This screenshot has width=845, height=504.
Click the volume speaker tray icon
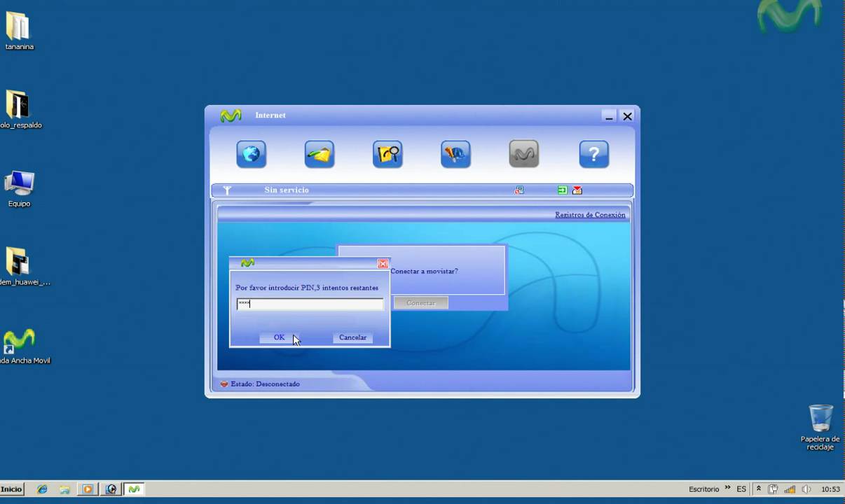(x=806, y=489)
